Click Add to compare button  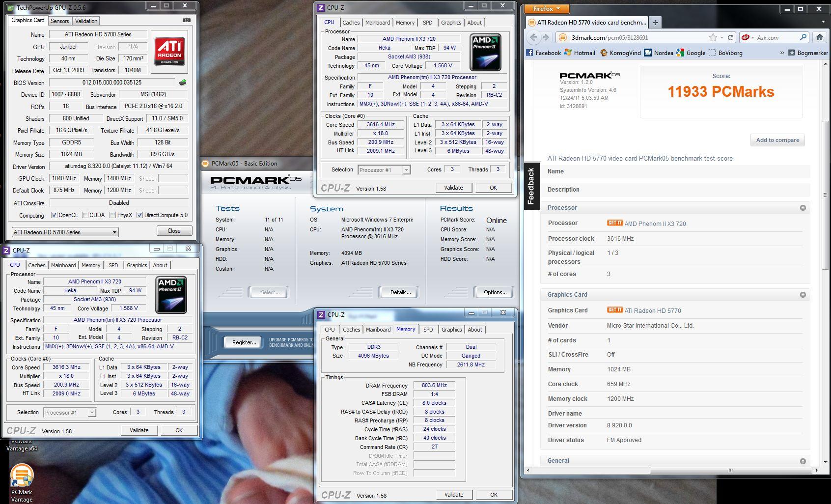(x=777, y=140)
